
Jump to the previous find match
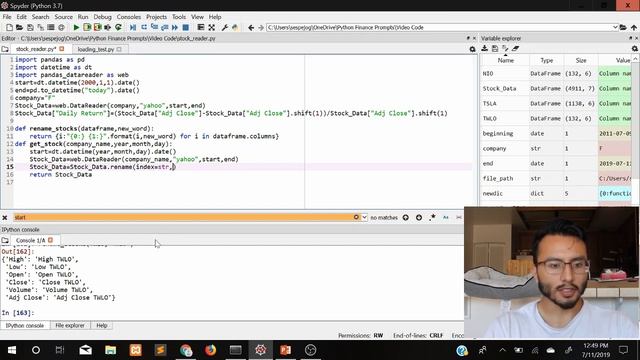pyautogui.click(x=405, y=218)
